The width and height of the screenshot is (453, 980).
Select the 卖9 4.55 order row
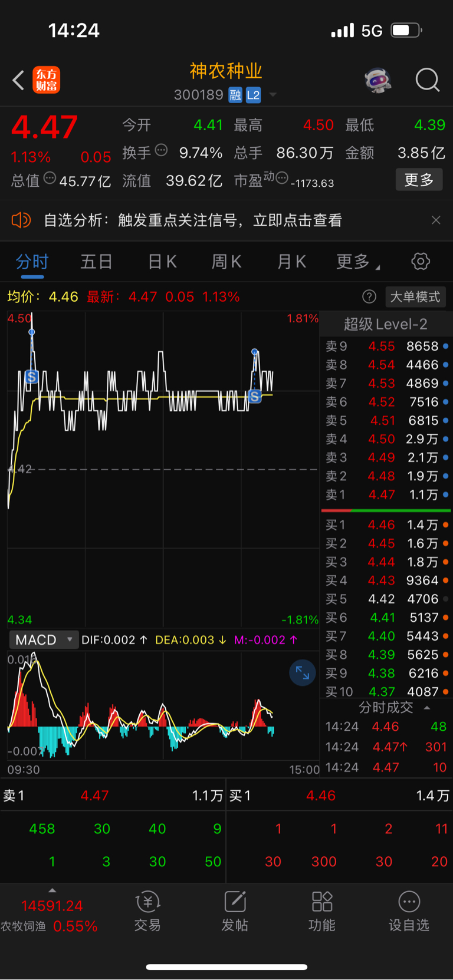click(x=386, y=347)
